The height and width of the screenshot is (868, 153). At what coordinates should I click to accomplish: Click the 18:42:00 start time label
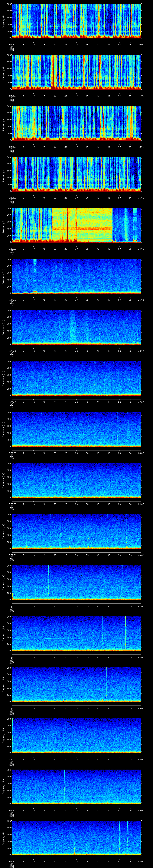coord(12,708)
